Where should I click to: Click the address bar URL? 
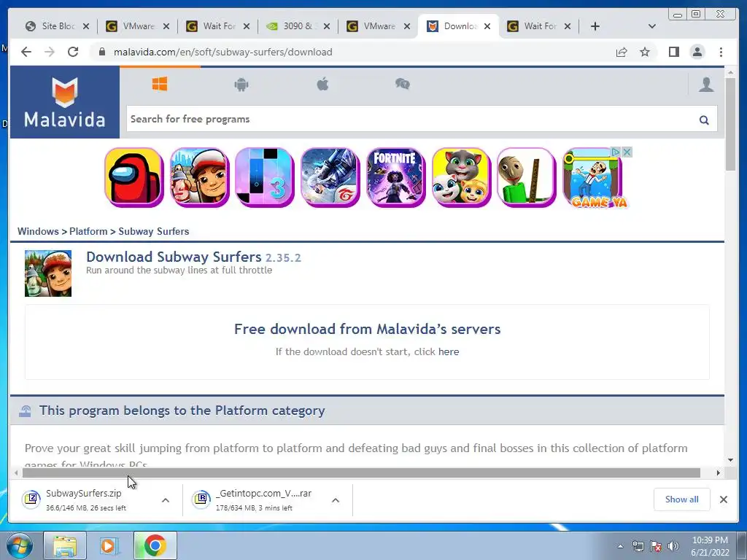click(222, 52)
